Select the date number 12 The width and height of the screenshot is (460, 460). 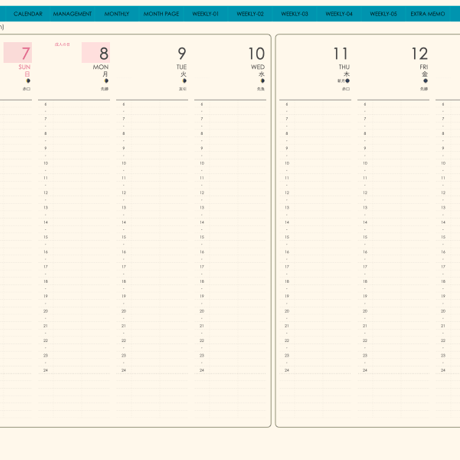pos(420,53)
